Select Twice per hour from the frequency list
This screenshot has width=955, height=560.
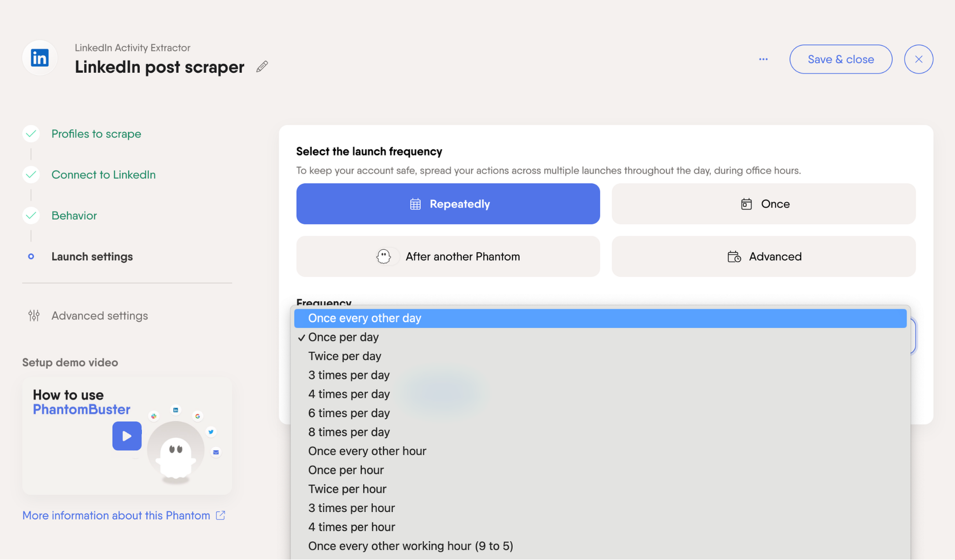tap(347, 488)
